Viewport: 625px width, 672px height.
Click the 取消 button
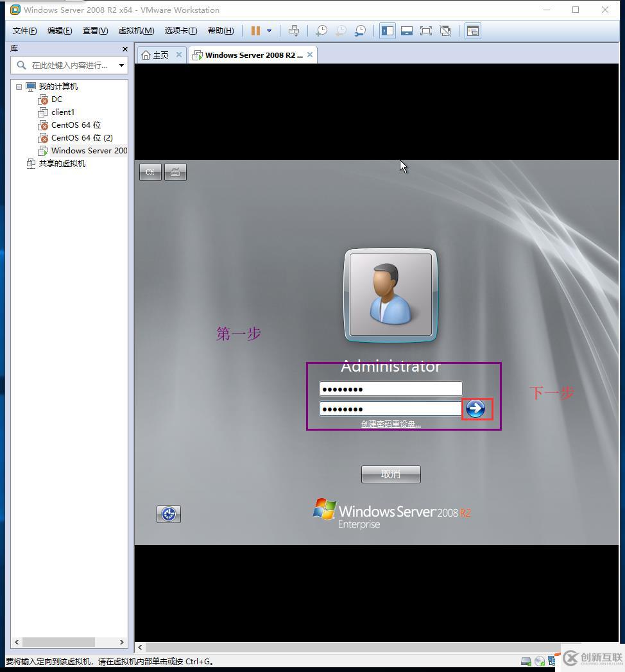coord(391,474)
